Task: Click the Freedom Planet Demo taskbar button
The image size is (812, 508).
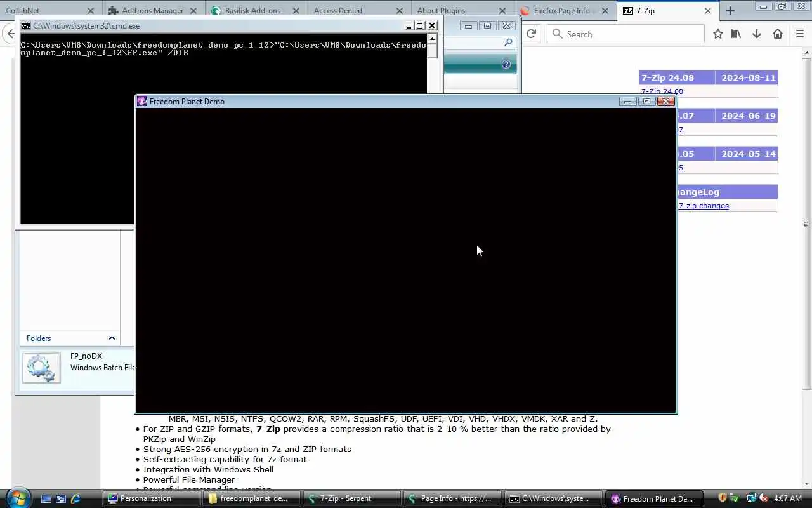Action: point(653,498)
